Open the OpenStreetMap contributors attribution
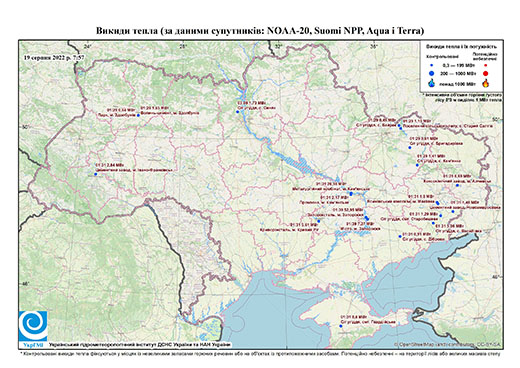Screen dimensions: 520x368 448,344
